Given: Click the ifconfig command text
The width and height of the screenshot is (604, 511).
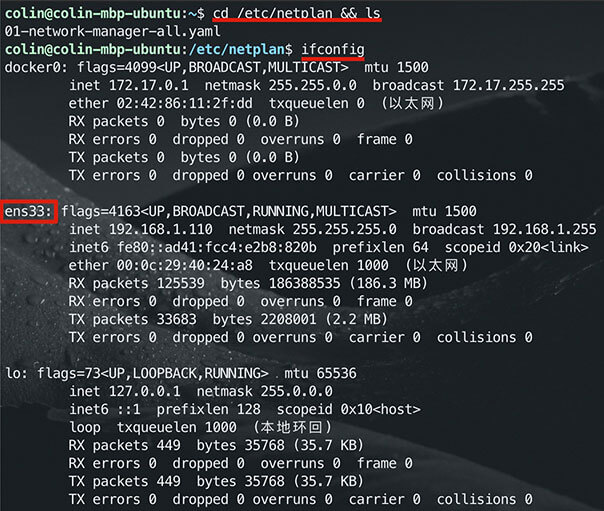Looking at the screenshot, I should coord(331,48).
